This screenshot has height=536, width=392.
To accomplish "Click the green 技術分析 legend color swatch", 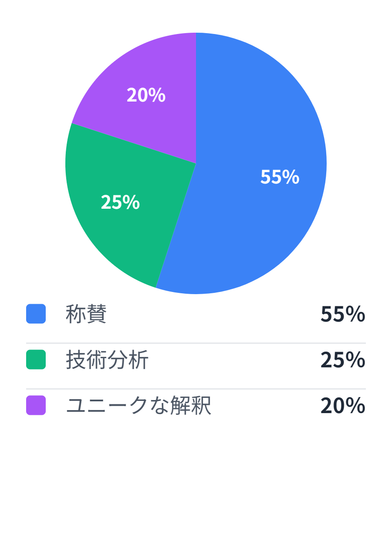I will 36,360.
